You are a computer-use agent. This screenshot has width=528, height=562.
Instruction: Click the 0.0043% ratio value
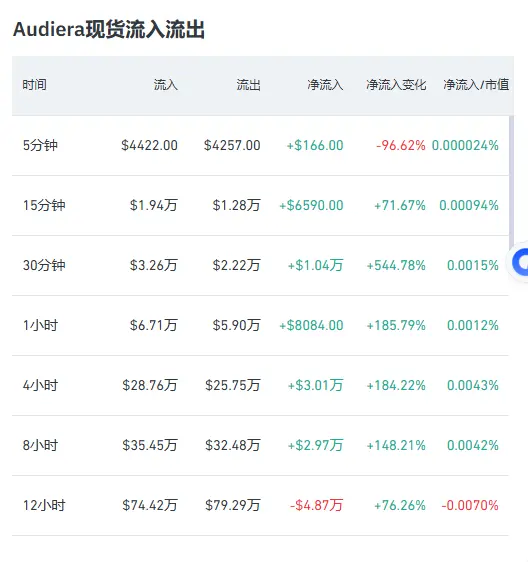(472, 385)
